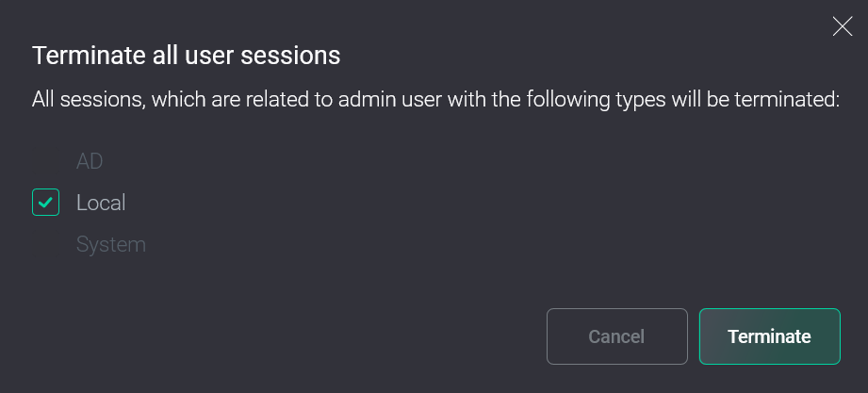Click the empty box beside System
868x393 pixels.
click(x=45, y=245)
